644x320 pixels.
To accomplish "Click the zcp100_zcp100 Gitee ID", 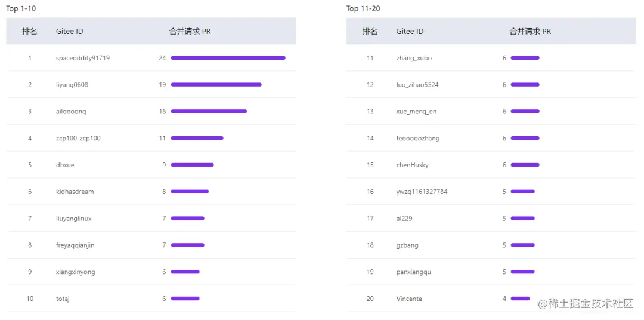I will [x=78, y=139].
